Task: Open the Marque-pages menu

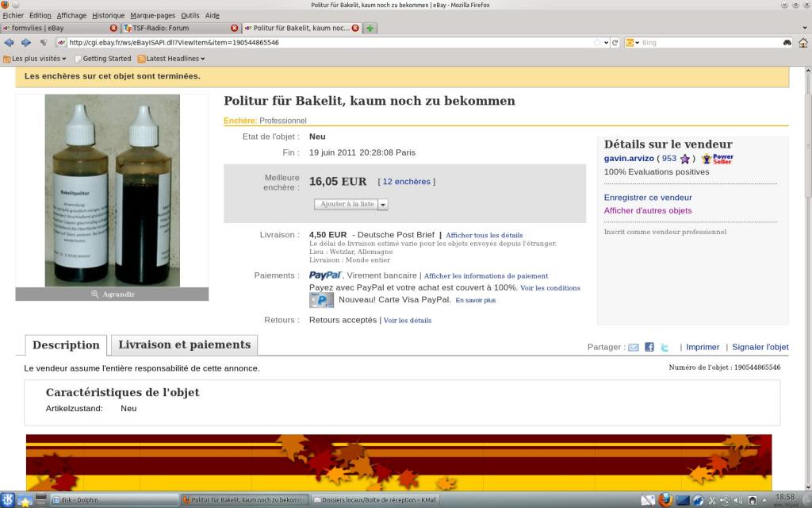Action: click(153, 16)
